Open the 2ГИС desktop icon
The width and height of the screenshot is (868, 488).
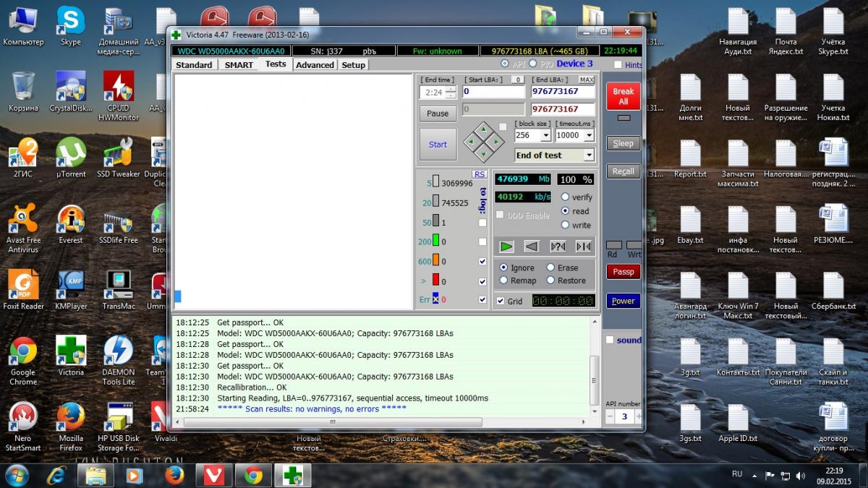[23, 157]
